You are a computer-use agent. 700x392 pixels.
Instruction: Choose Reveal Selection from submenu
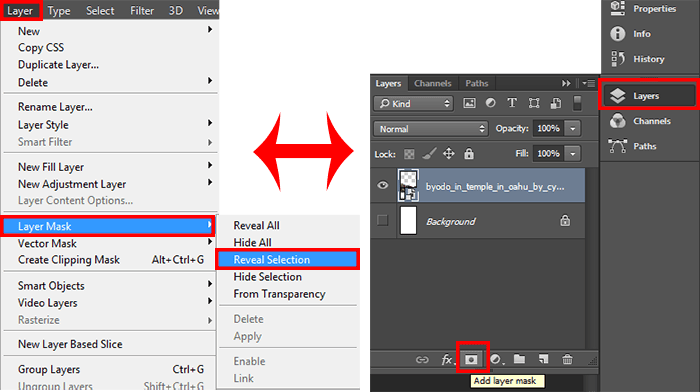click(x=288, y=259)
